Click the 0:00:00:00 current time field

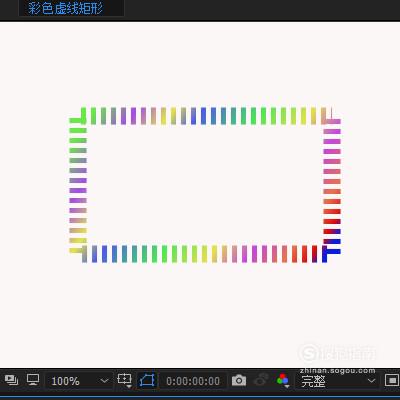(x=193, y=381)
